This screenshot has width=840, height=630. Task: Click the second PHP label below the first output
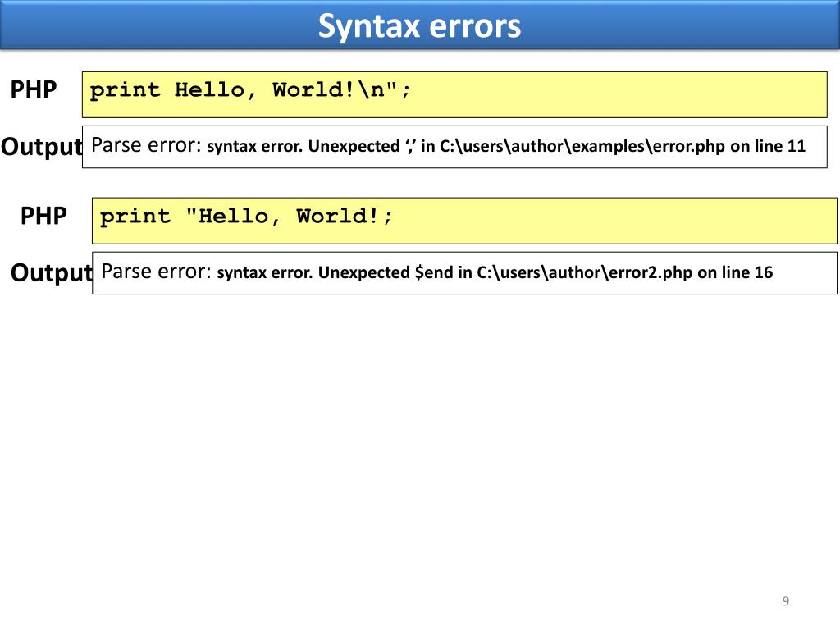pyautogui.click(x=43, y=216)
